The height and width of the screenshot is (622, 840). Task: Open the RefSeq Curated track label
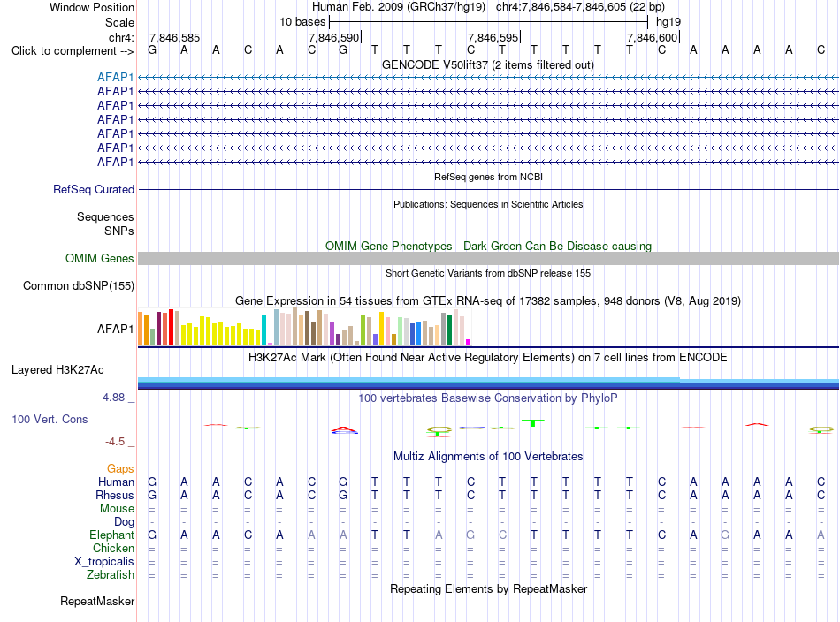(x=94, y=189)
